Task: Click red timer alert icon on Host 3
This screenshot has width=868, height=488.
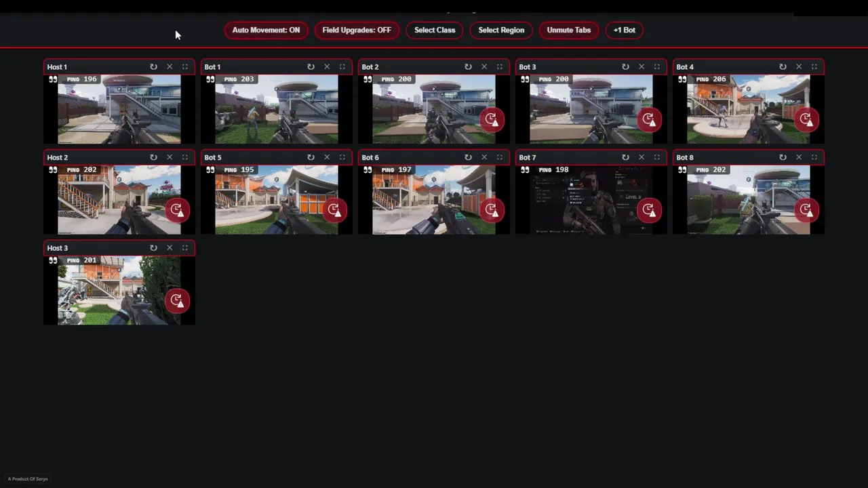Action: (x=177, y=301)
